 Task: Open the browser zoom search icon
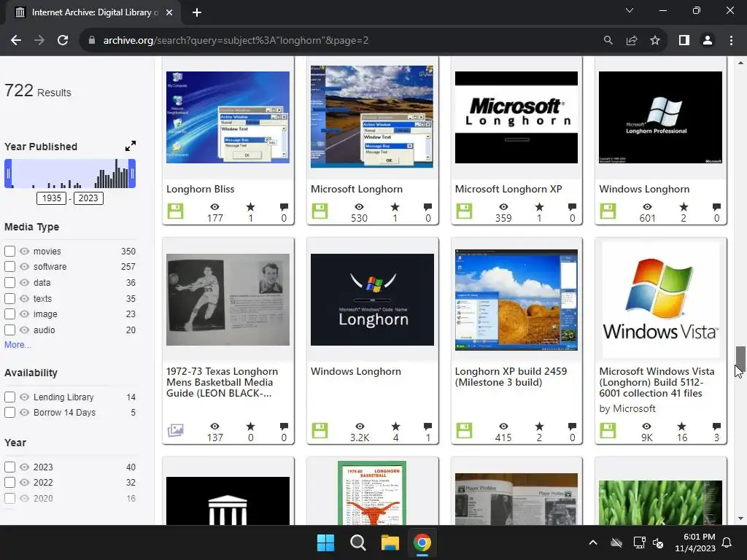(x=608, y=41)
